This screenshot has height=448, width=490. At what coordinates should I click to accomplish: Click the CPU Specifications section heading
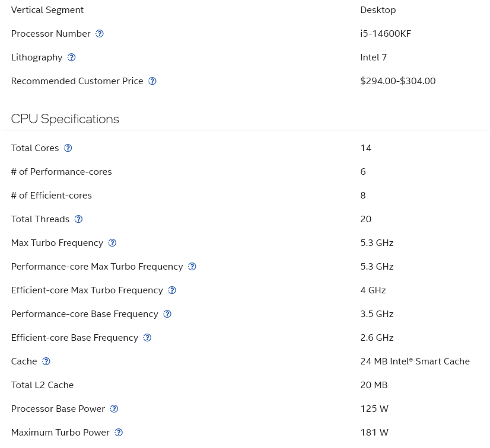pyautogui.click(x=65, y=119)
